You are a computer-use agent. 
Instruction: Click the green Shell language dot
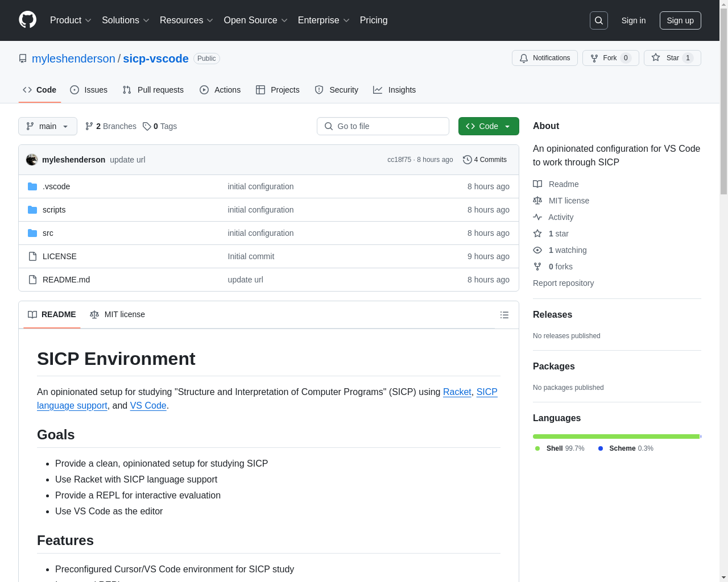(x=537, y=448)
